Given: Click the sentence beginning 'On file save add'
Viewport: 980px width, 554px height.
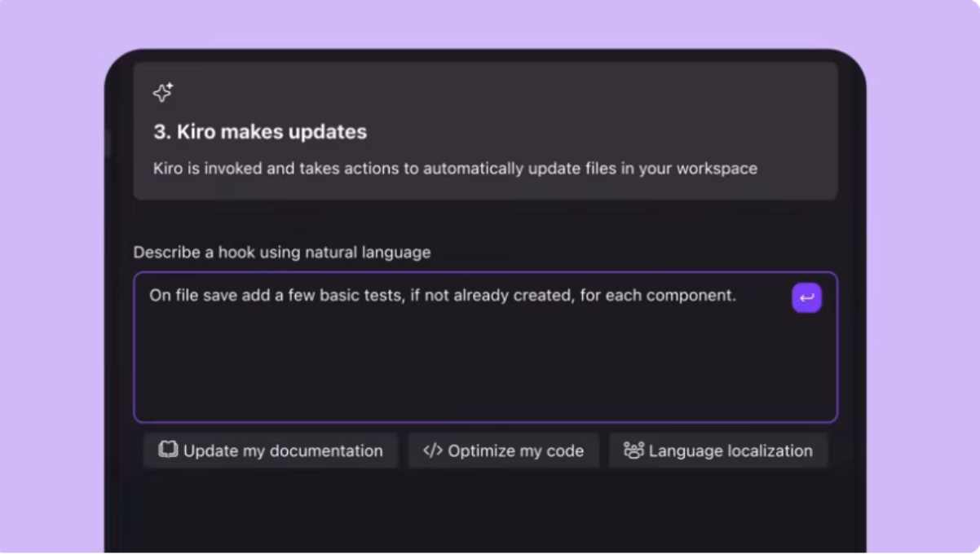Looking at the screenshot, I should (443, 296).
